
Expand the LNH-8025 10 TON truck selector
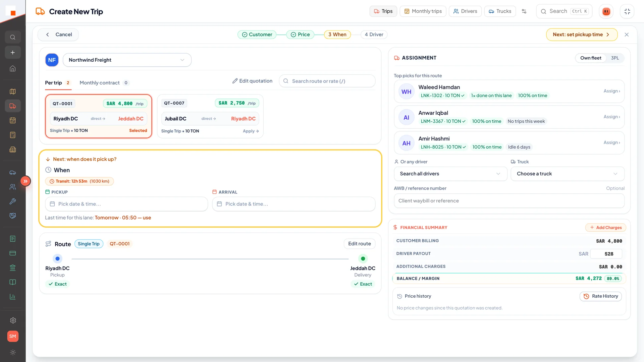coord(443,147)
